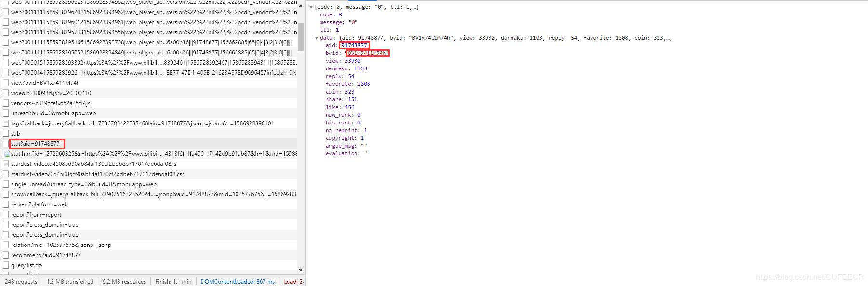Collapse the data object in JSON preview
The width and height of the screenshot is (868, 286).
(x=316, y=38)
